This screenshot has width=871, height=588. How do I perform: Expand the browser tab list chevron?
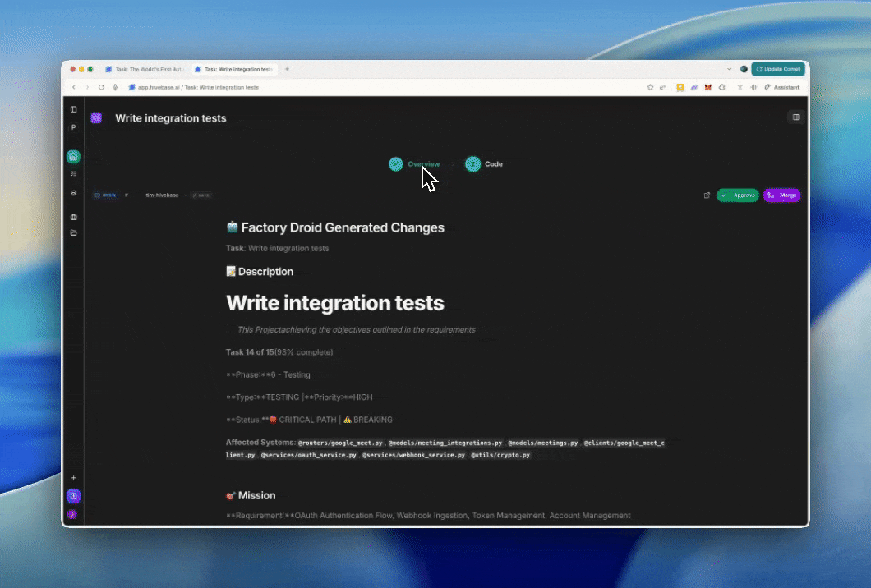point(729,69)
